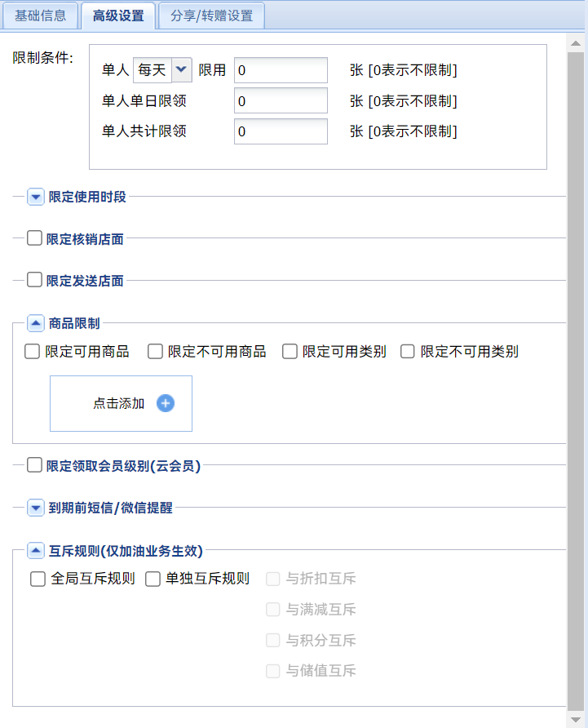Click the blue plus icon to add products
Viewport: 588px width, 728px height.
[x=166, y=403]
